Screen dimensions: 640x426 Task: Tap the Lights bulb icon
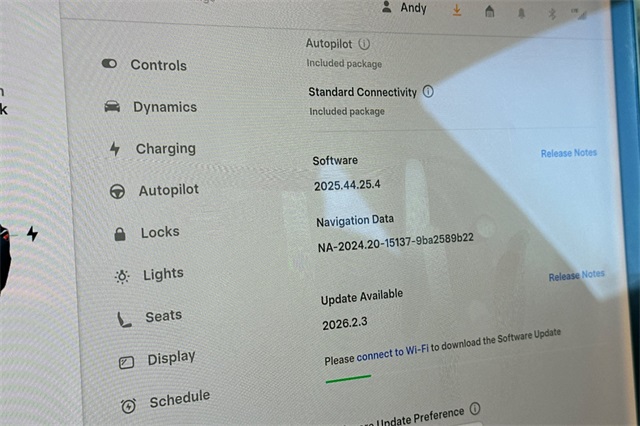click(122, 276)
